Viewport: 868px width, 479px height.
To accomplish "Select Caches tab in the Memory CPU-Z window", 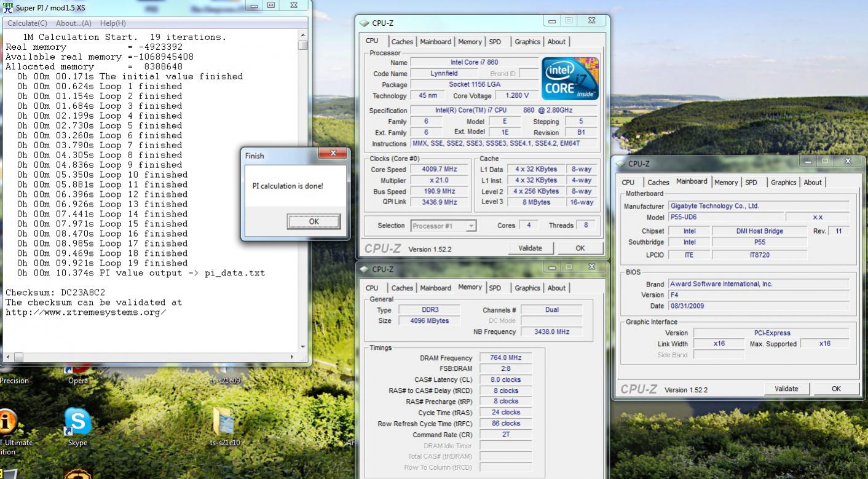I will point(402,288).
